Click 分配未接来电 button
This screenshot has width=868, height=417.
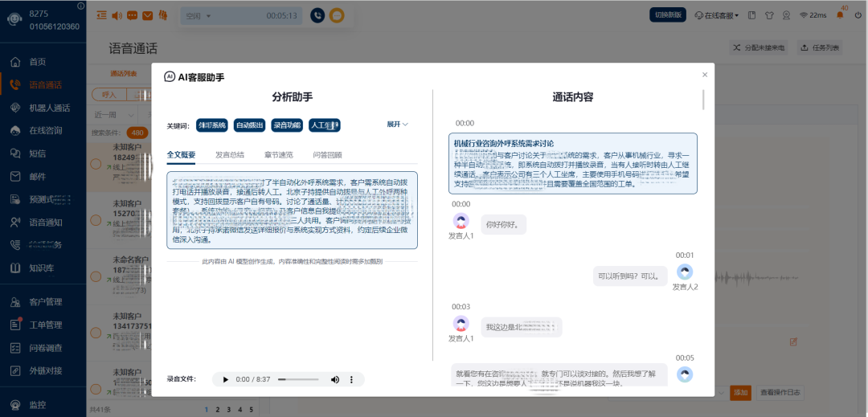pyautogui.click(x=760, y=48)
